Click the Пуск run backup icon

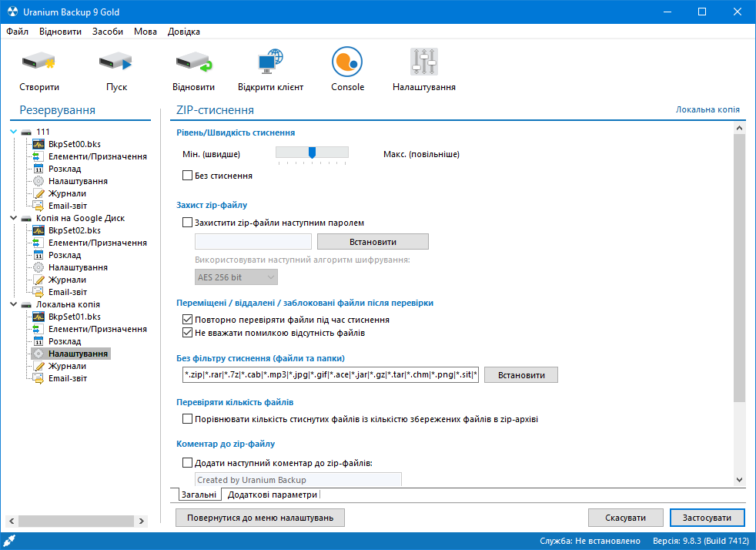115,62
